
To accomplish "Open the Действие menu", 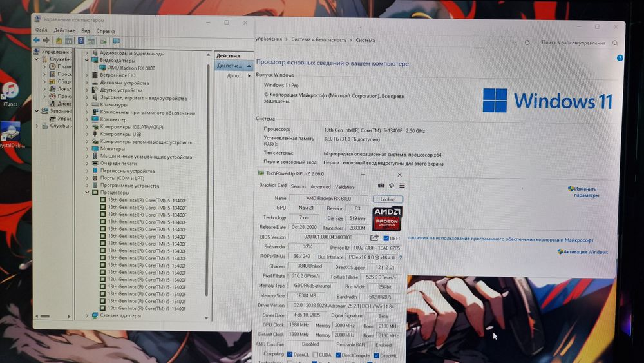I will pos(64,30).
